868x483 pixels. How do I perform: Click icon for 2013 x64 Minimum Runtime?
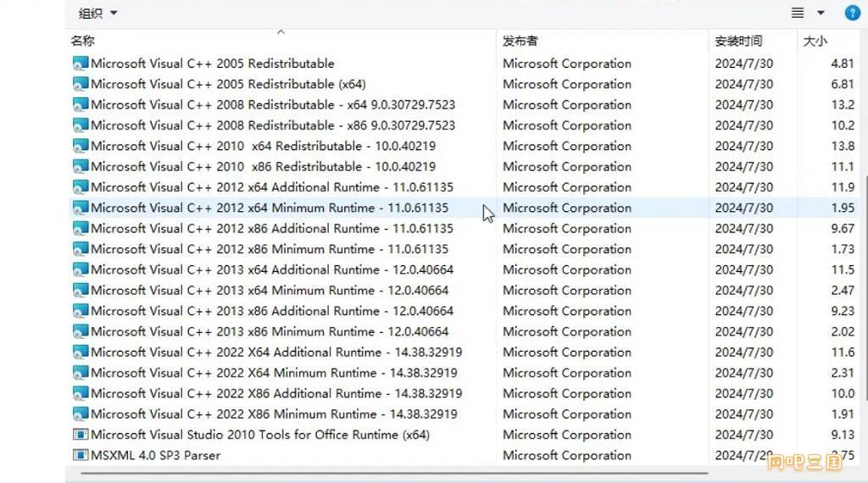81,291
